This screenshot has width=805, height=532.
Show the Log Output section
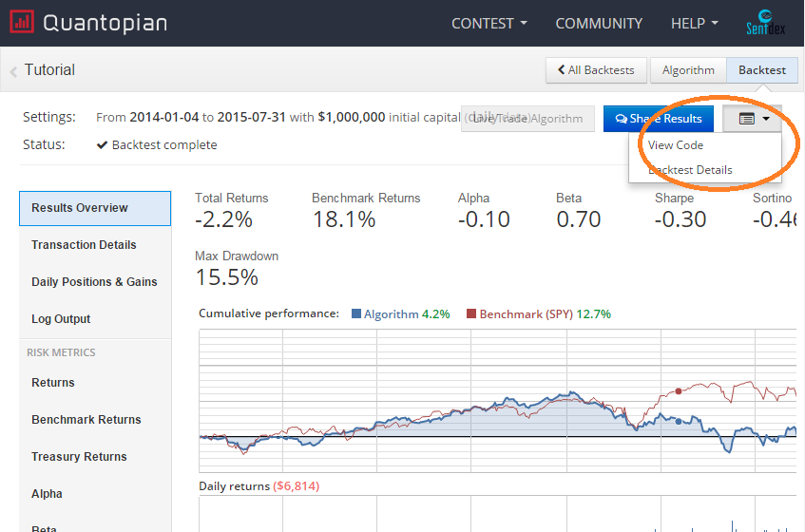pos(61,319)
